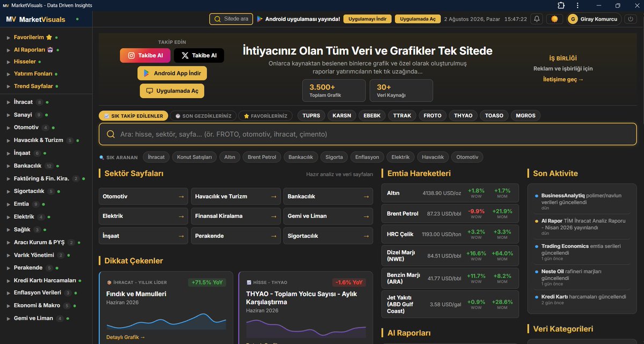Open the AI Rapor TİM İhracat activity entry
This screenshot has height=344, width=644.
pos(582,227)
